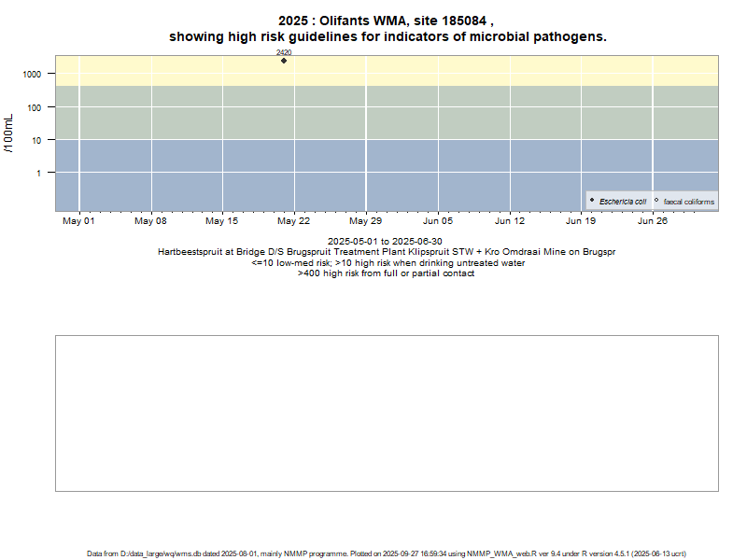Click the Jun 26 x-axis label

[x=653, y=221]
